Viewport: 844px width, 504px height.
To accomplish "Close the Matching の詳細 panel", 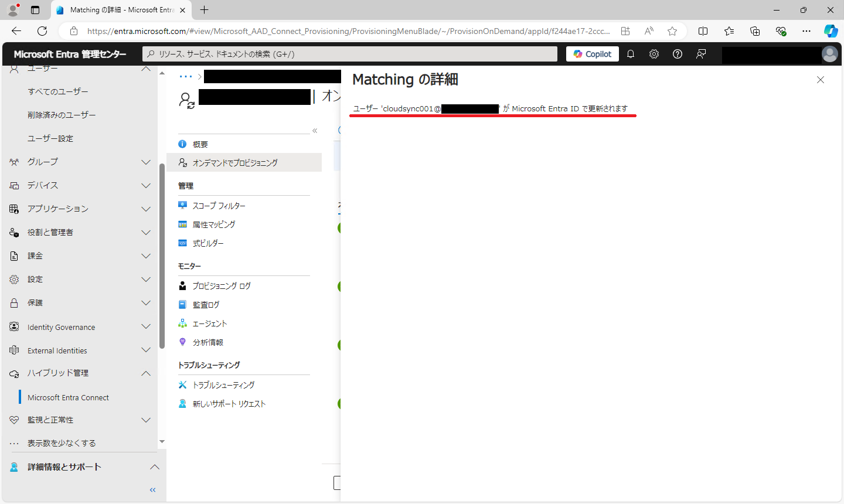I will tap(821, 80).
